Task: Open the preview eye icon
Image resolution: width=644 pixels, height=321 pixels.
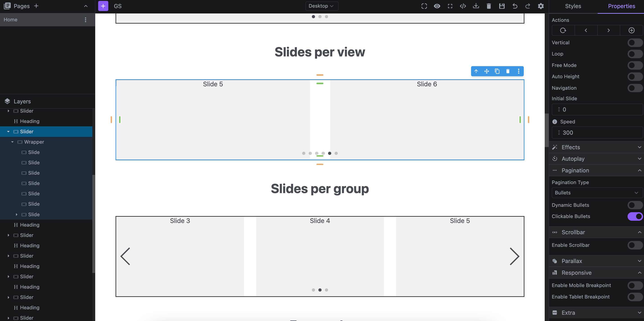Action: [437, 6]
